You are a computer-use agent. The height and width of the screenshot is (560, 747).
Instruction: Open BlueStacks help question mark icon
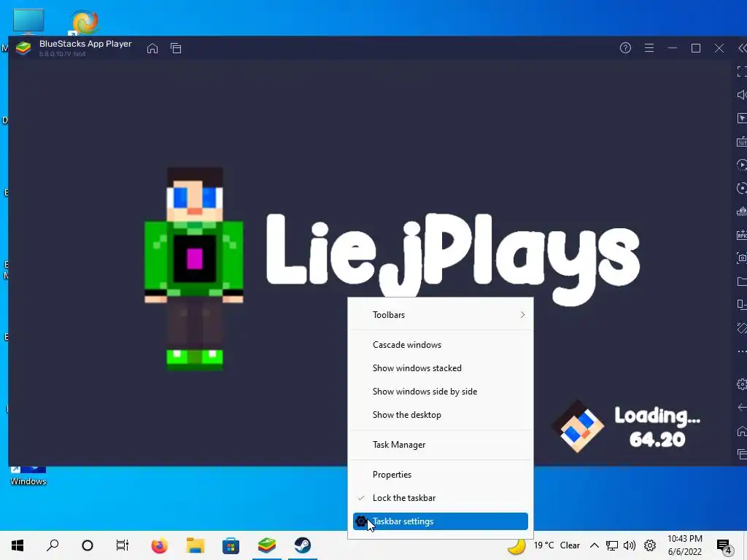(x=625, y=47)
